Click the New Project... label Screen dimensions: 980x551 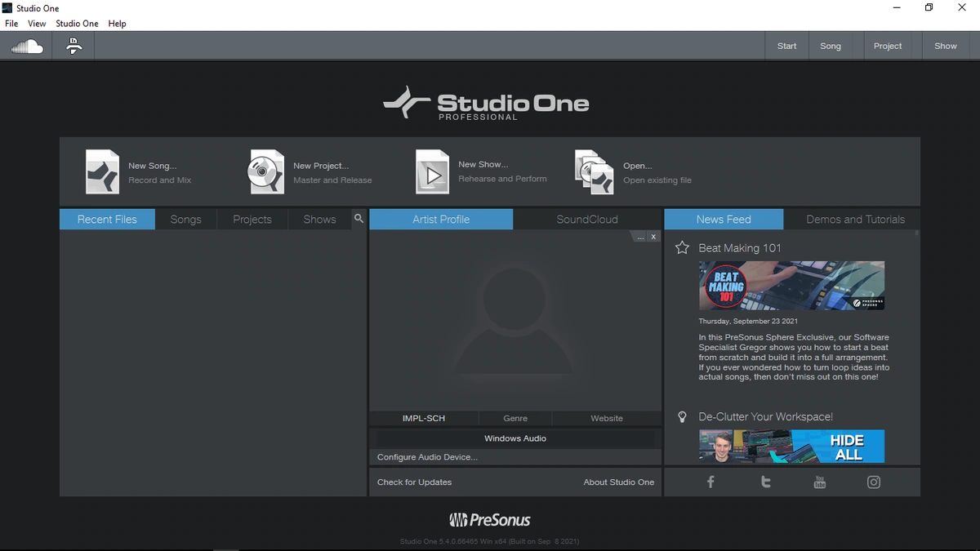321,166
